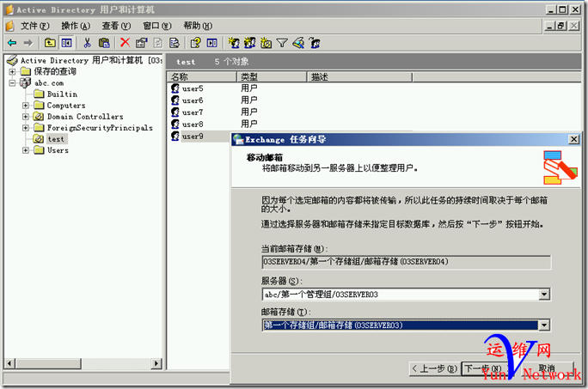Sort by the 名称 column header
Screen dimensions: 588x389
(x=202, y=76)
